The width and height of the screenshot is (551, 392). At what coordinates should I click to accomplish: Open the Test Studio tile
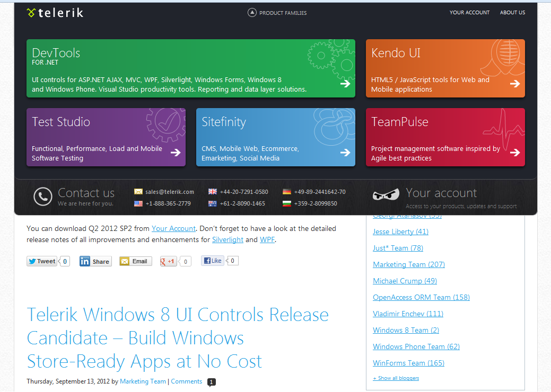[x=106, y=137]
